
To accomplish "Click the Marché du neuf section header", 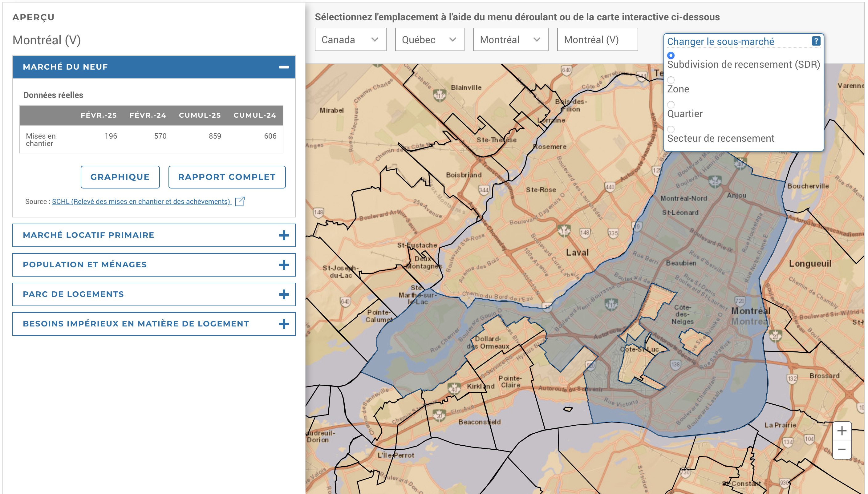I will (154, 67).
